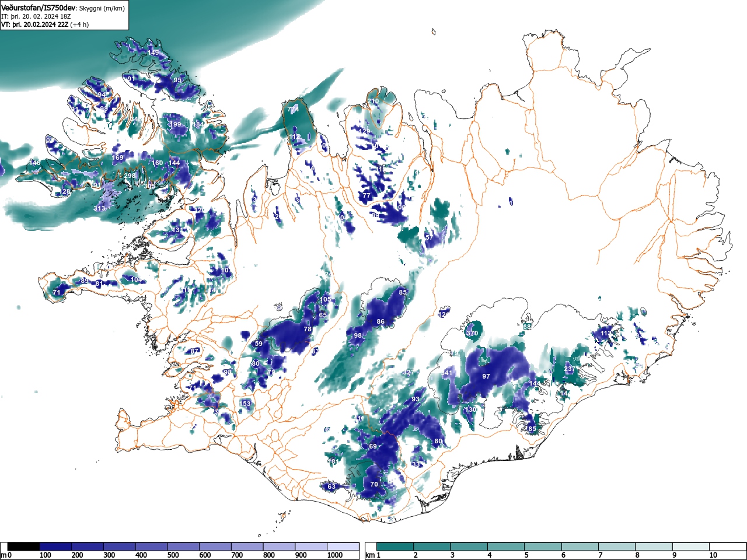Click the 'm' unit label on the legend
747x560 pixels.
click(x=4, y=555)
